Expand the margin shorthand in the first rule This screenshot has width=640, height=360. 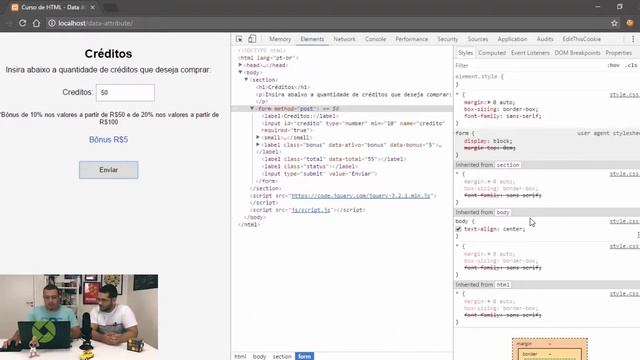coord(489,102)
